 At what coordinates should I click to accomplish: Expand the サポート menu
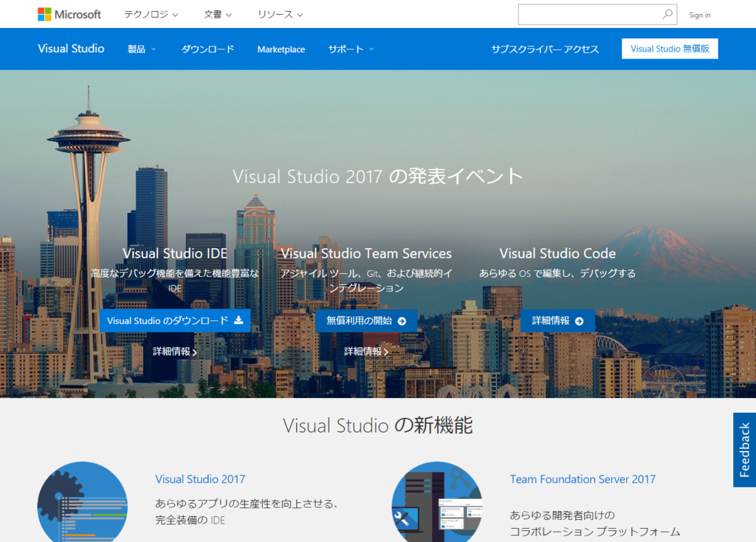pos(351,49)
